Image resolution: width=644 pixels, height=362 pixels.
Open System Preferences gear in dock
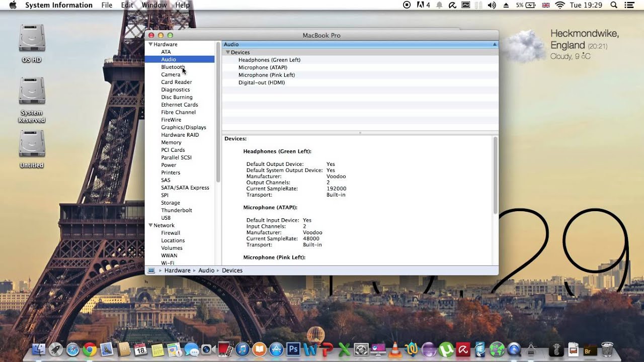click(x=361, y=349)
